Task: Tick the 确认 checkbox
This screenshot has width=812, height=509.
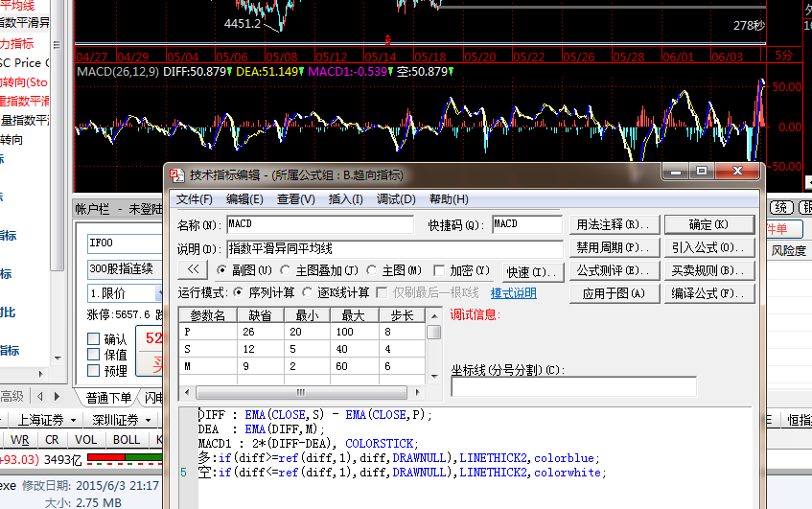Action: coord(94,339)
